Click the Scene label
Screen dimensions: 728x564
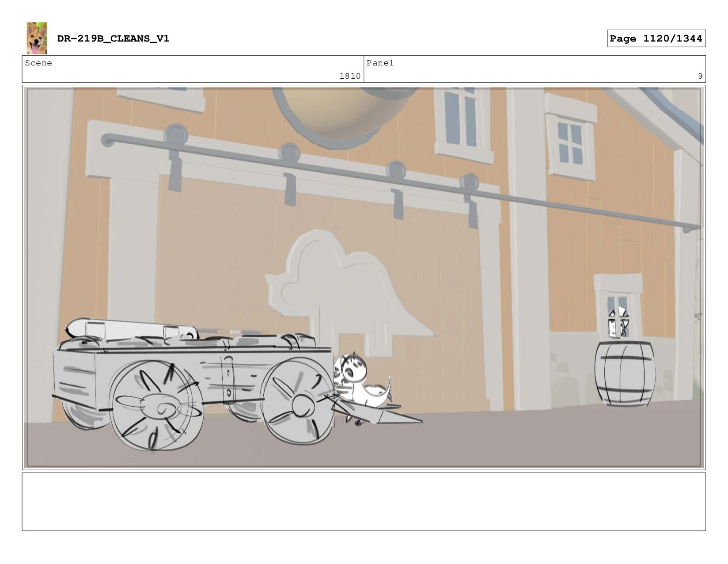tap(38, 63)
